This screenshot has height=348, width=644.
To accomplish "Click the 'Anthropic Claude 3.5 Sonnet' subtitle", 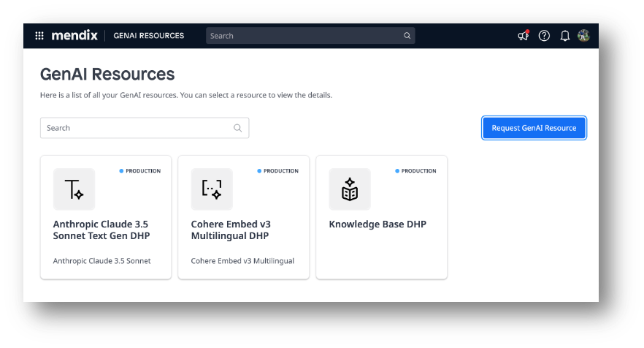I will [102, 261].
